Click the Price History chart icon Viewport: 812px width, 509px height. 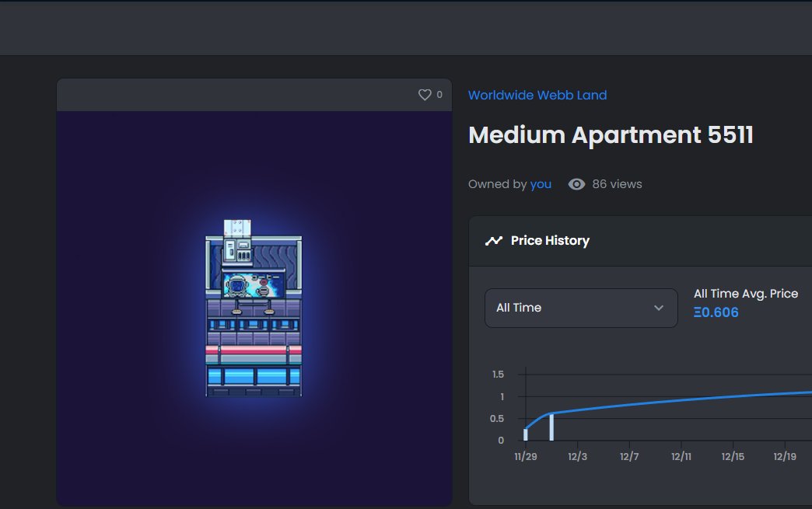click(x=494, y=241)
